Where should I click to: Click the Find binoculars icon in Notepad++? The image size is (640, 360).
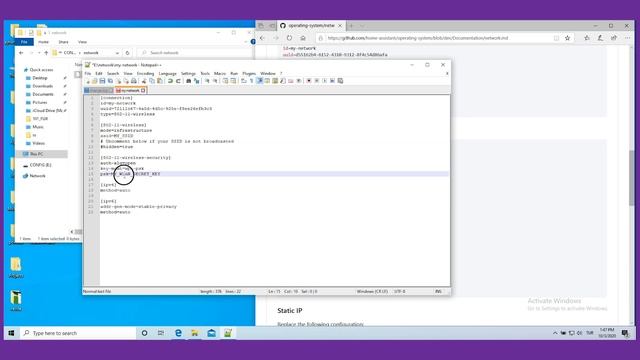point(188,81)
